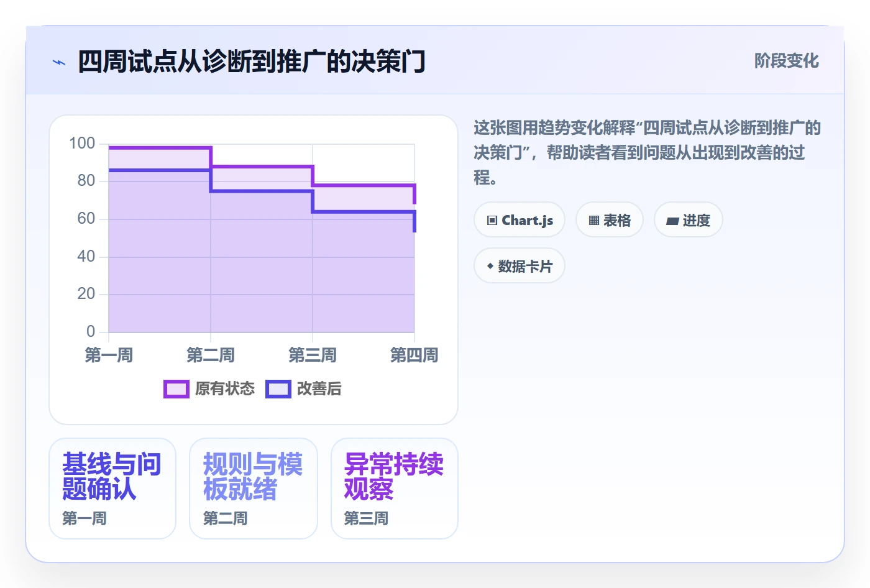Click the 第四周 axis label on the chart
870x588 pixels.
click(414, 356)
